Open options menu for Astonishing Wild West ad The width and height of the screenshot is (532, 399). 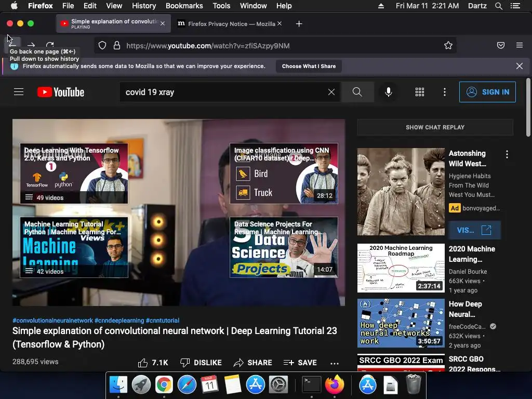pyautogui.click(x=507, y=155)
